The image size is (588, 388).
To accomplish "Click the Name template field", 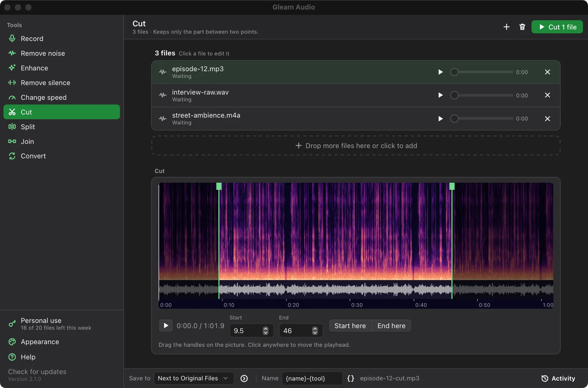I will point(312,378).
